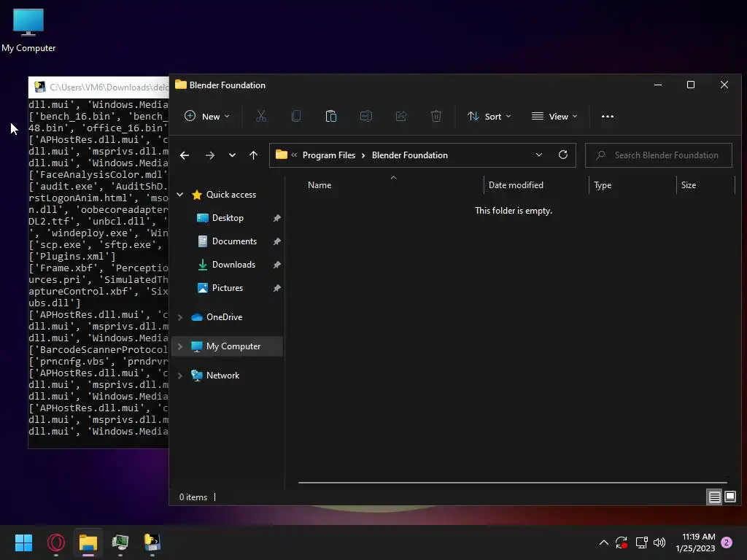Open the New item menu
Viewport: 747px width, 560px height.
pyautogui.click(x=206, y=116)
